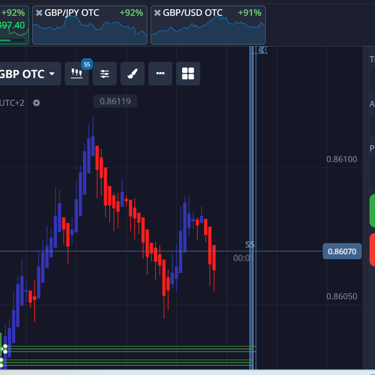Click the +91% payout on GBP/USD tab
This screenshot has width=375, height=375.
click(x=249, y=13)
